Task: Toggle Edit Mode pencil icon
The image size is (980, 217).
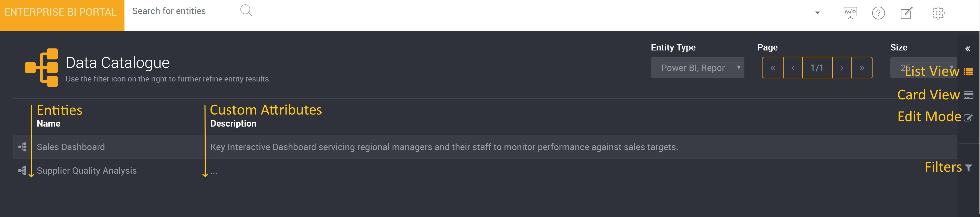Action: (968, 118)
